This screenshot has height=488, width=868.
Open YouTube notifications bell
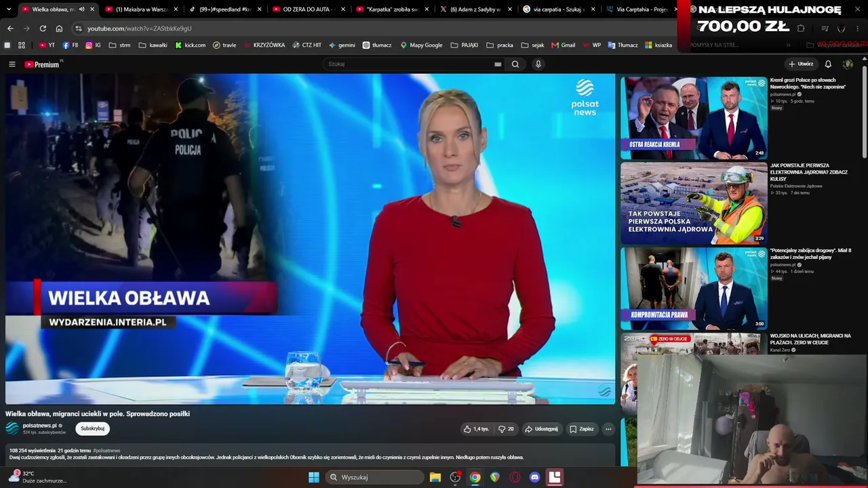[x=828, y=64]
